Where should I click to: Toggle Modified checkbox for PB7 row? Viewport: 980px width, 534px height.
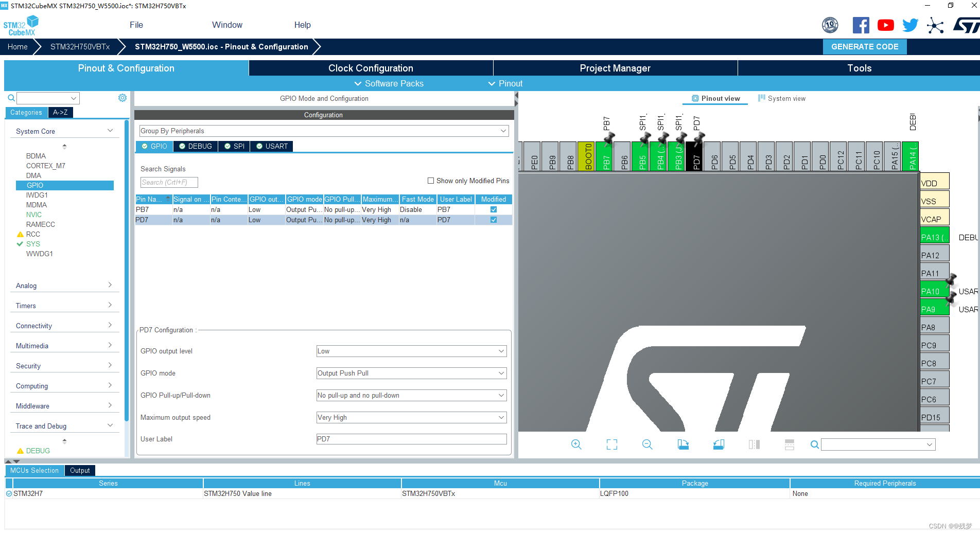tap(494, 209)
